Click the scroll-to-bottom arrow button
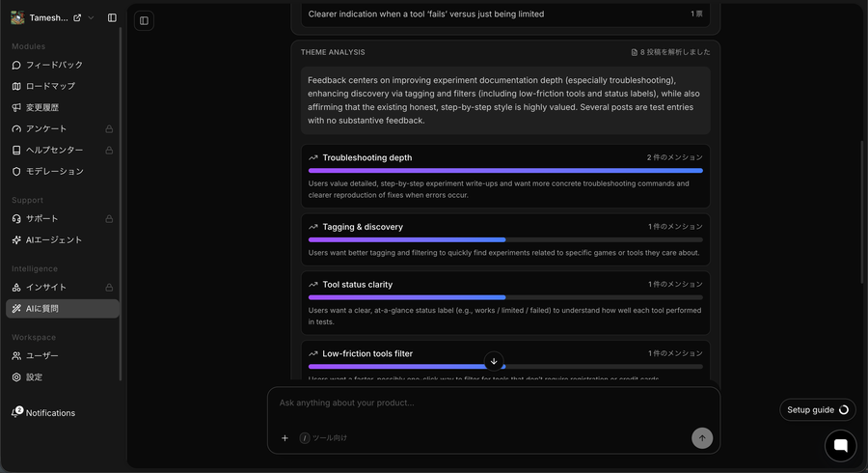868x473 pixels. tap(494, 361)
